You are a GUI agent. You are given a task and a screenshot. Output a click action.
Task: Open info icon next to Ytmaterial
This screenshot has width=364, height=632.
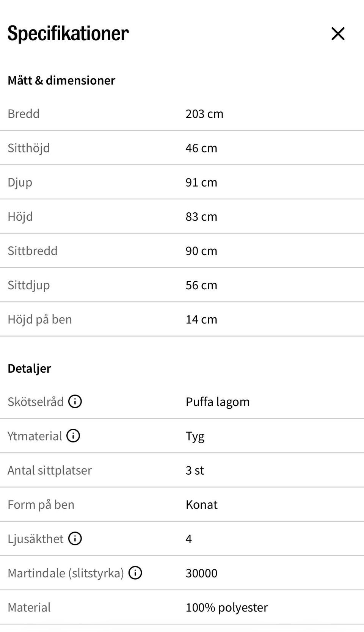tap(73, 436)
